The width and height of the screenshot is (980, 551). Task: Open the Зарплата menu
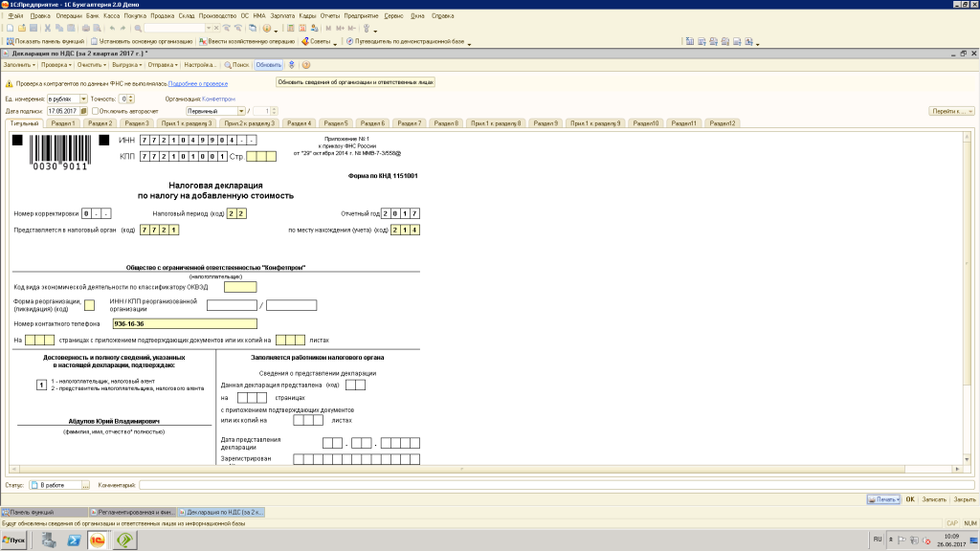click(x=282, y=15)
